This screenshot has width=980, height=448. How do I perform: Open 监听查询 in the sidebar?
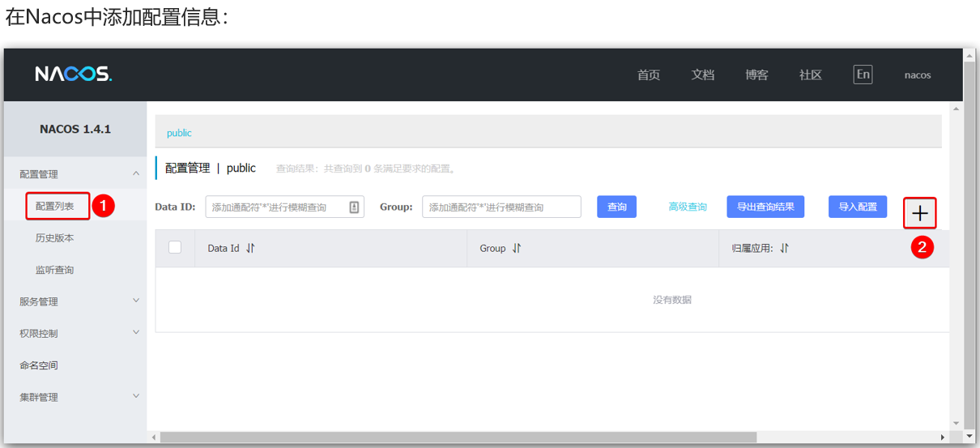pos(55,270)
